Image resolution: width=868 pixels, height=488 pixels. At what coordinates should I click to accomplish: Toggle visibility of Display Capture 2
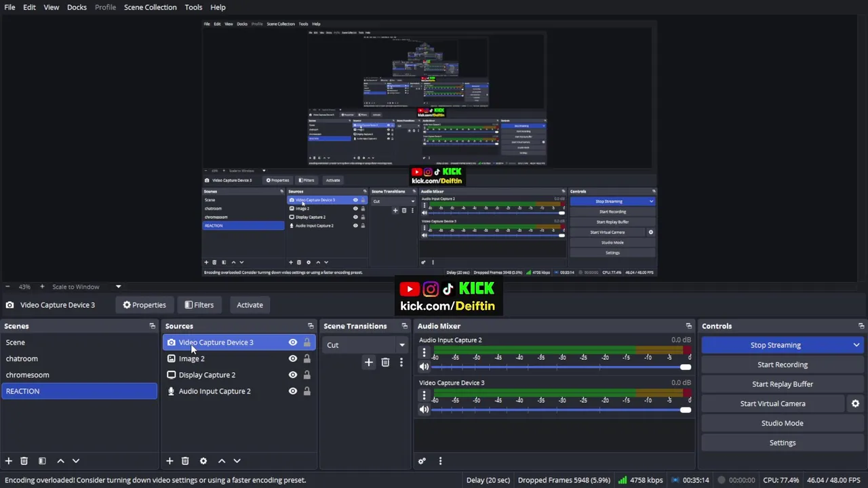[x=293, y=375]
